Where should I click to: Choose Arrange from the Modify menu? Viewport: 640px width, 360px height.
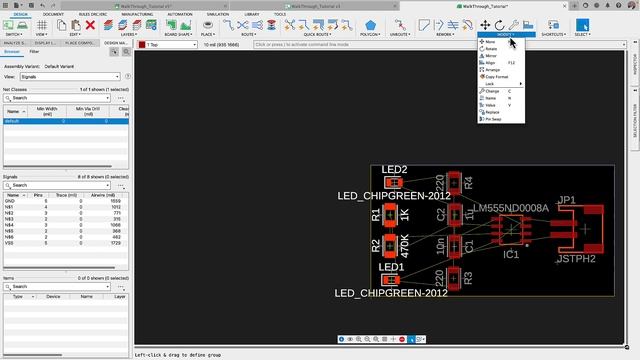(501, 70)
